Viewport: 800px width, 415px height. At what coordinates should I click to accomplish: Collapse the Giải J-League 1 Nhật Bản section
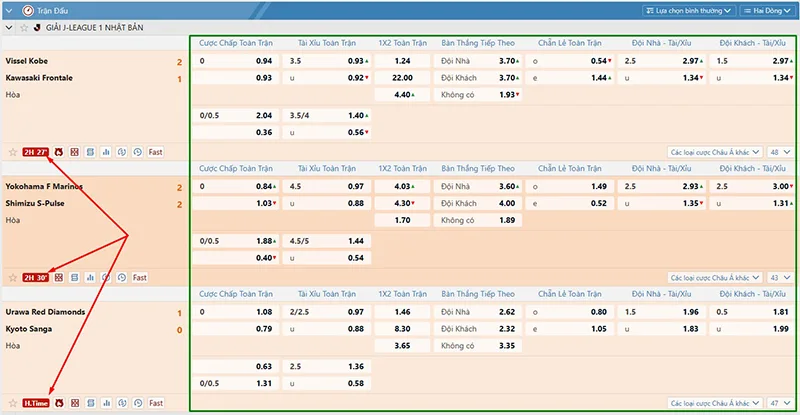pyautogui.click(x=8, y=28)
